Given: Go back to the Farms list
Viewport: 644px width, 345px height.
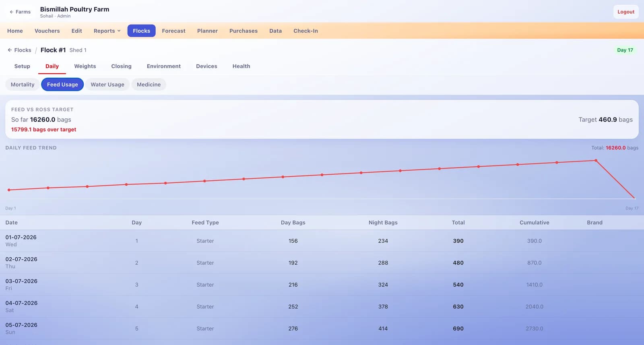Looking at the screenshot, I should [x=20, y=12].
